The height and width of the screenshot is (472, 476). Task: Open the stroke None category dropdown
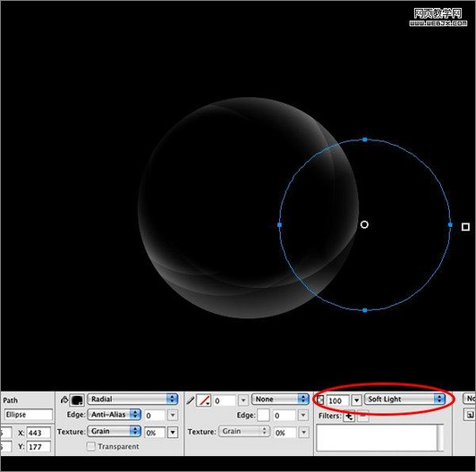coord(280,399)
